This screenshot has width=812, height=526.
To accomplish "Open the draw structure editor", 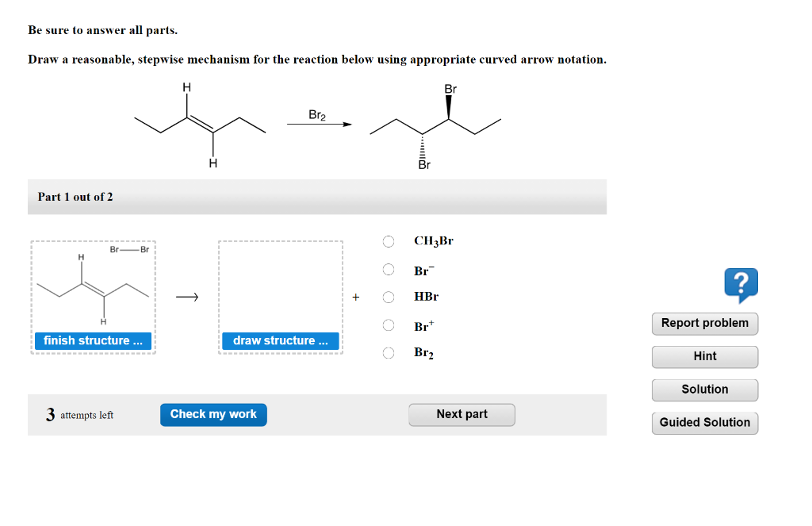I will tap(280, 341).
